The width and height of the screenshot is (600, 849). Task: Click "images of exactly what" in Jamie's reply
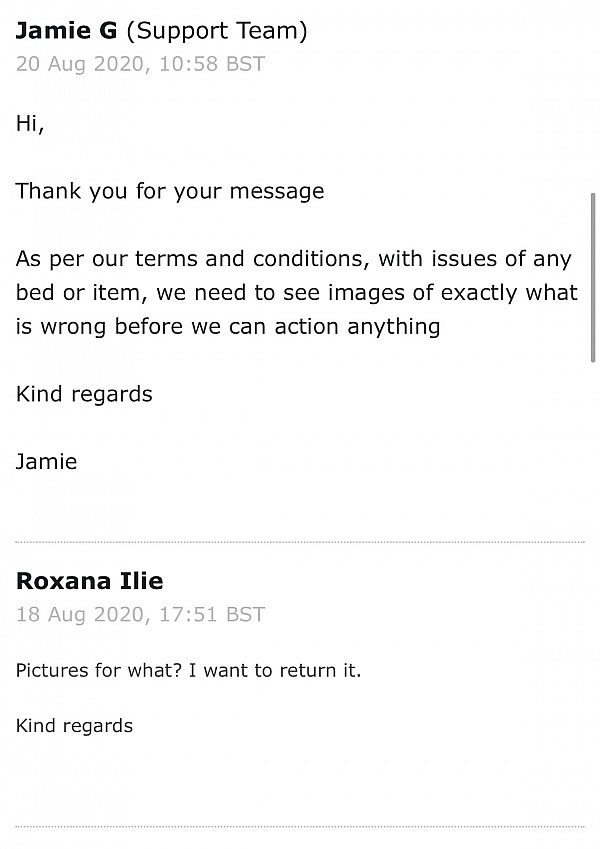coord(460,292)
